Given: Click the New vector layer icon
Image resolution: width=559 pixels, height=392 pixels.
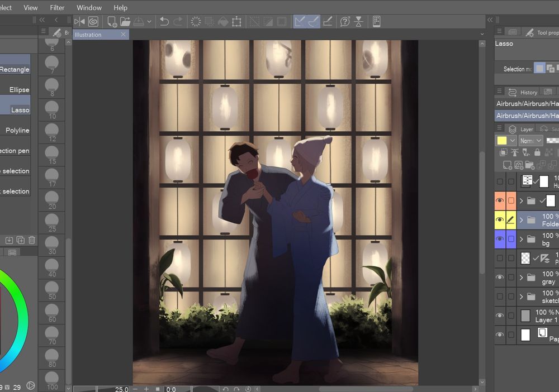Looking at the screenshot, I should tap(519, 165).
